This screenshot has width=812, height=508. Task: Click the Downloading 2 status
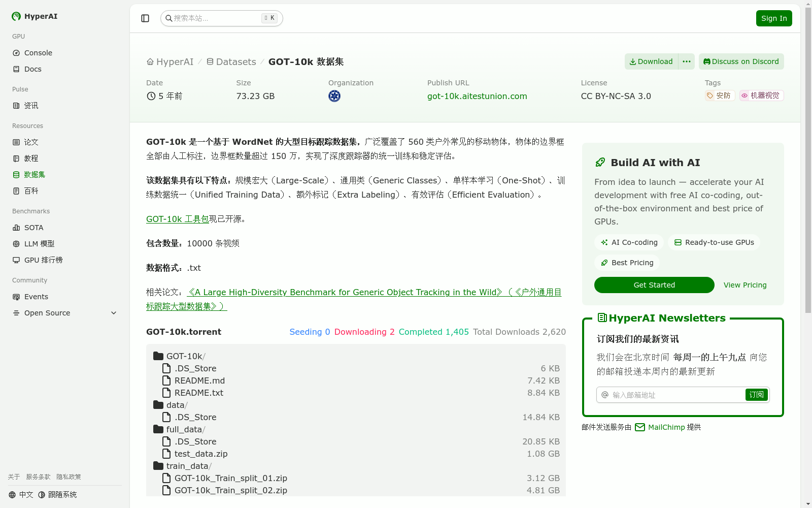coord(364,332)
